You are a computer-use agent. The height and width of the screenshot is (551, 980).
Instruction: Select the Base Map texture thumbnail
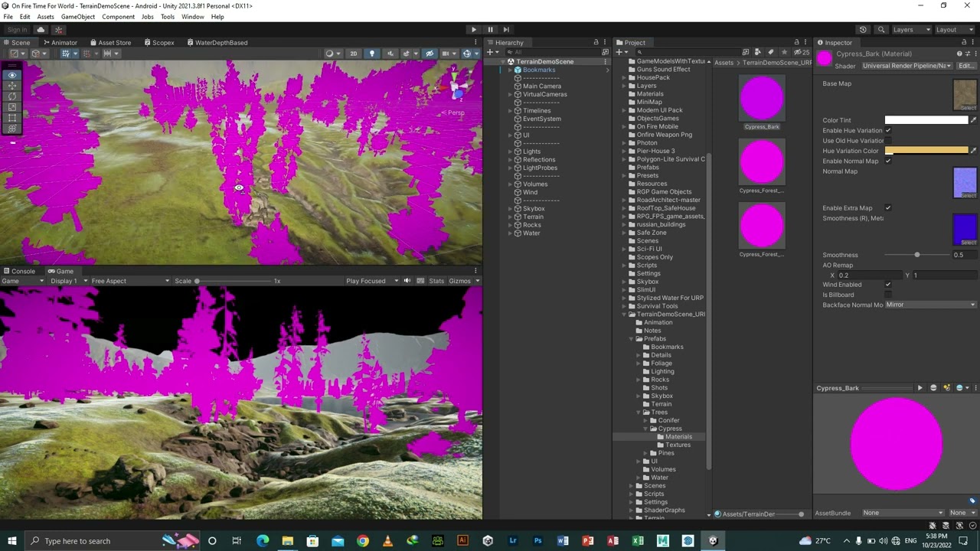[965, 95]
